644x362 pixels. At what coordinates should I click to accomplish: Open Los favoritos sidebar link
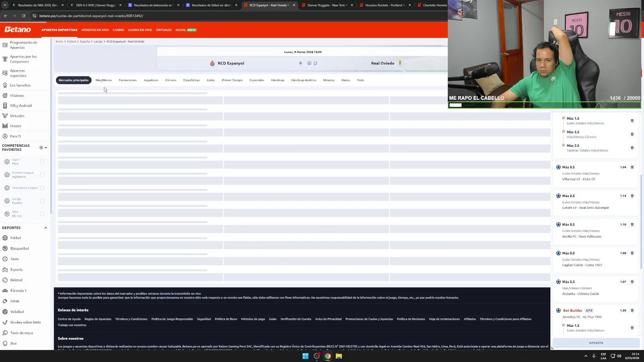tap(20, 85)
